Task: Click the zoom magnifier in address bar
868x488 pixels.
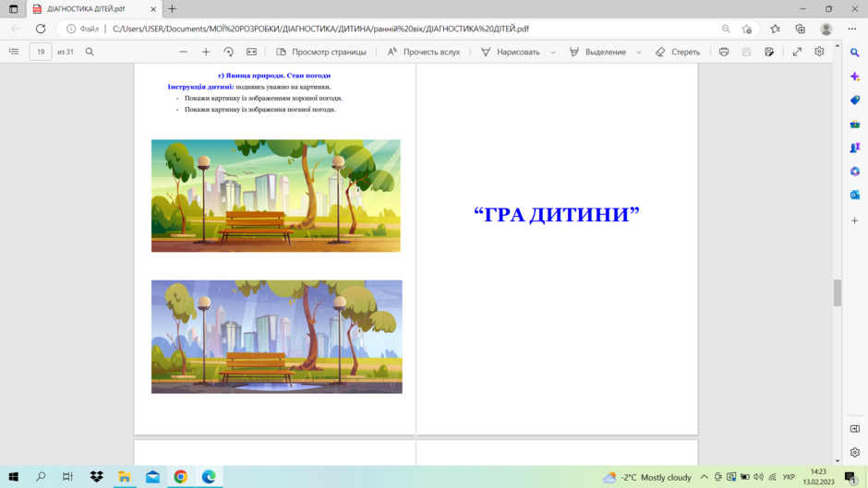Action: 726,29
